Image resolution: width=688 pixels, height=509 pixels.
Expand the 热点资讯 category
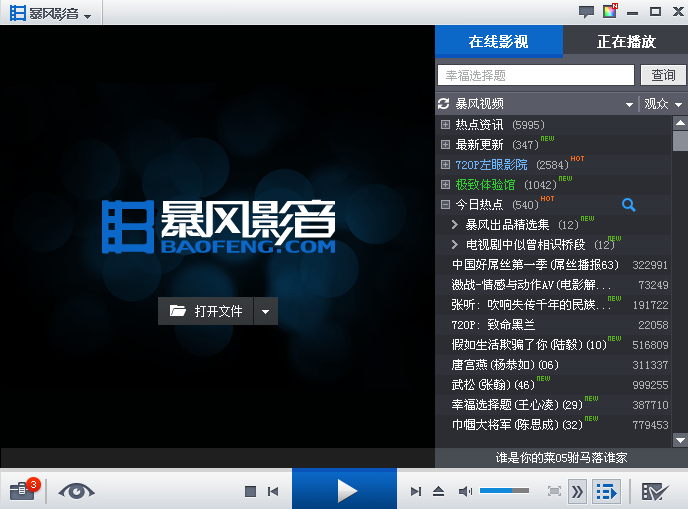pos(445,125)
